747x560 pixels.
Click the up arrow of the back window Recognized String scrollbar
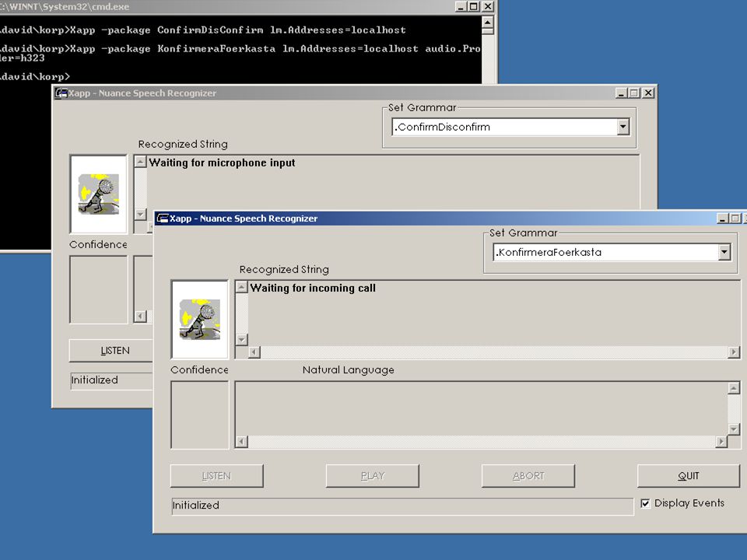[x=140, y=162]
